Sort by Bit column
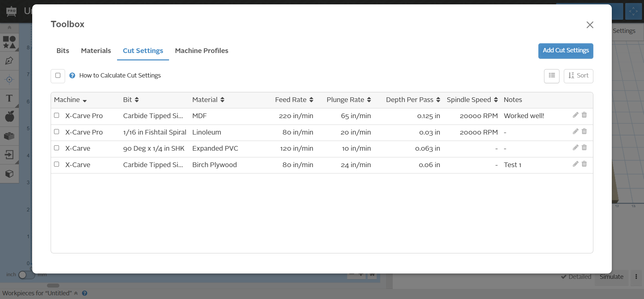 [131, 100]
